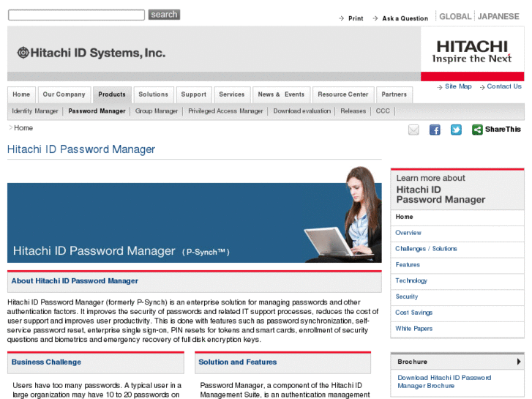Screen dimensions: 532x399
Task: Click the Business Challenge heading
Action: [46, 362]
